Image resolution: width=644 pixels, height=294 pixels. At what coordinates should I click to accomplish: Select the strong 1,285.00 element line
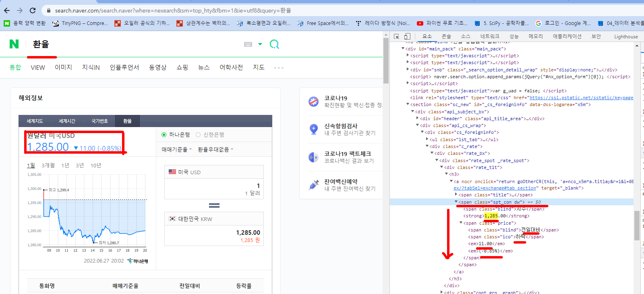496,216
